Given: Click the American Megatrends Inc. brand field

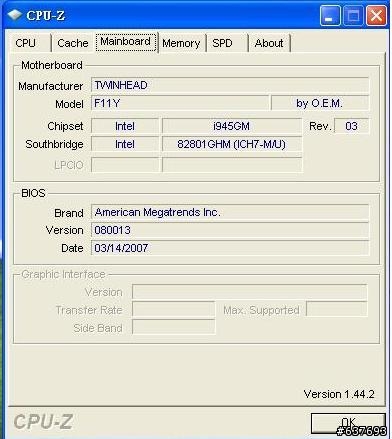Looking at the screenshot, I should (x=230, y=212).
